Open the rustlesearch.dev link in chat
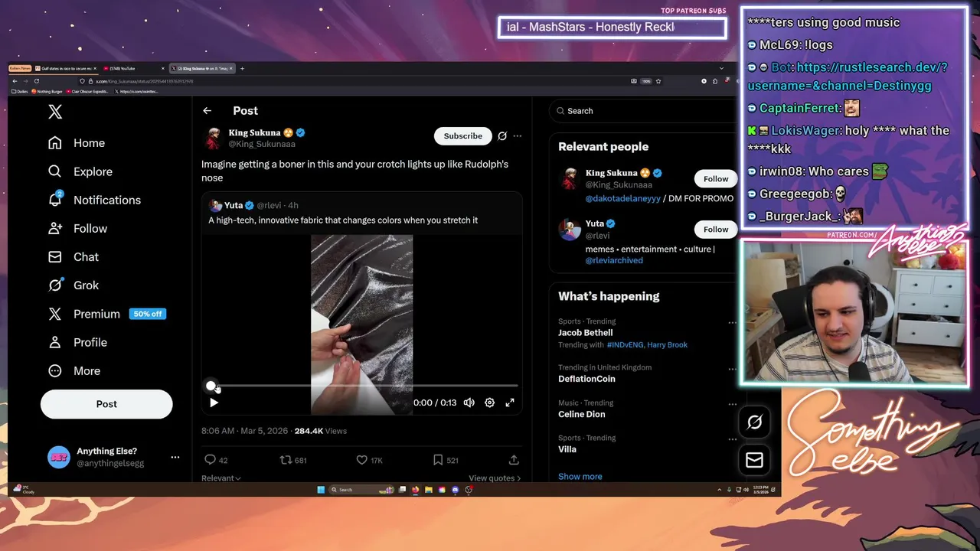This screenshot has height=551, width=980. coord(848,77)
